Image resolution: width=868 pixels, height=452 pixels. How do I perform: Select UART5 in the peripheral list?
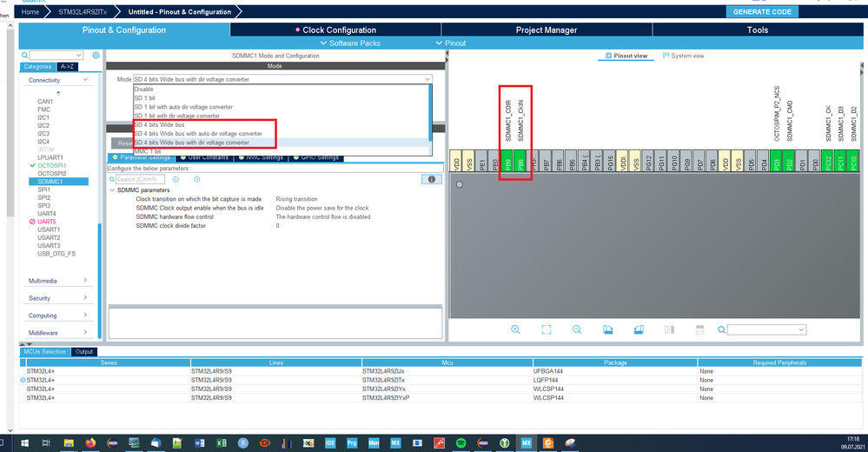(47, 222)
